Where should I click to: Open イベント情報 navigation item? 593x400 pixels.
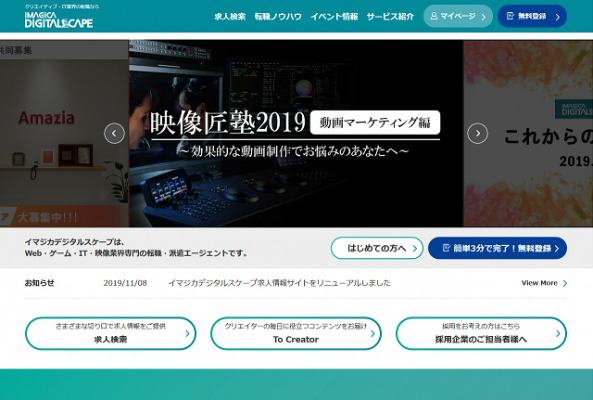[334, 16]
